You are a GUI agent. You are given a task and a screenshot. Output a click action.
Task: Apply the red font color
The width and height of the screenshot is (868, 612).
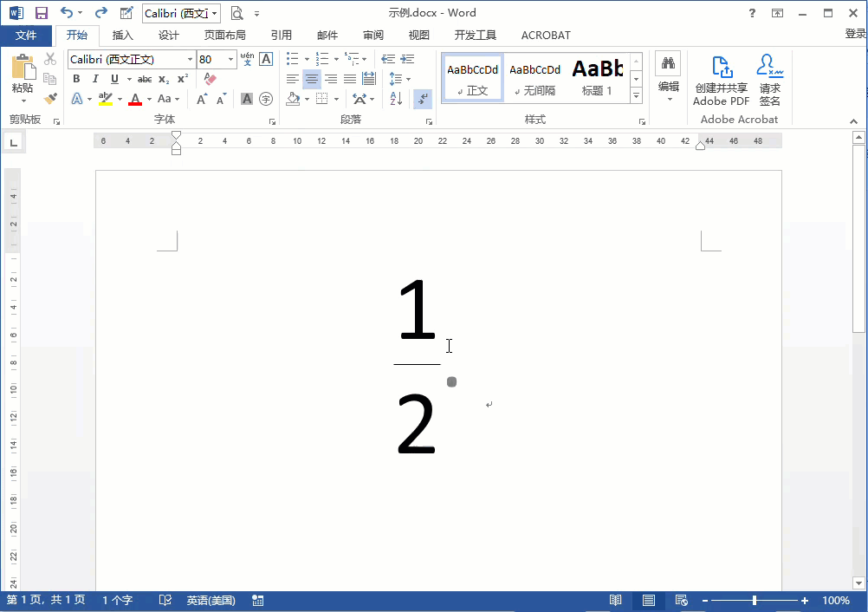tap(135, 99)
